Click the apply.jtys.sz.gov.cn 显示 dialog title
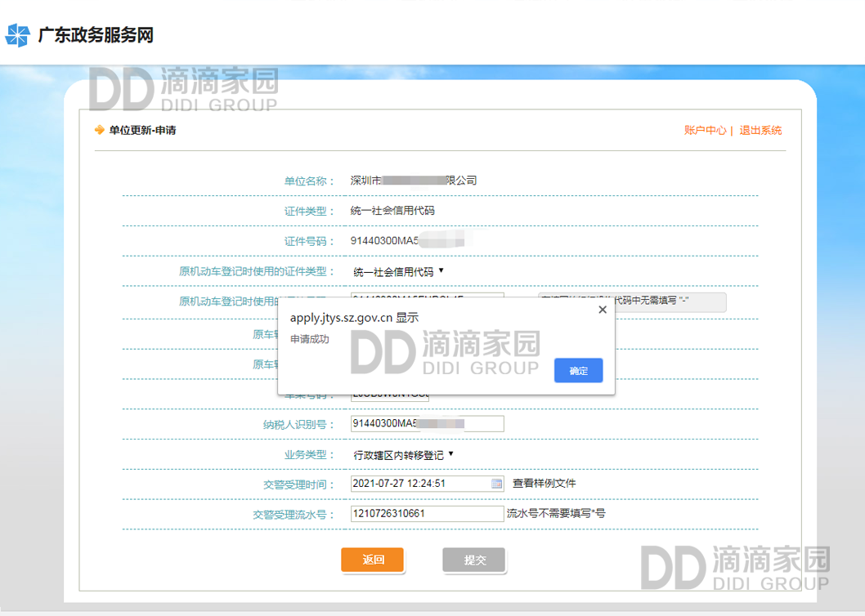 coord(354,318)
